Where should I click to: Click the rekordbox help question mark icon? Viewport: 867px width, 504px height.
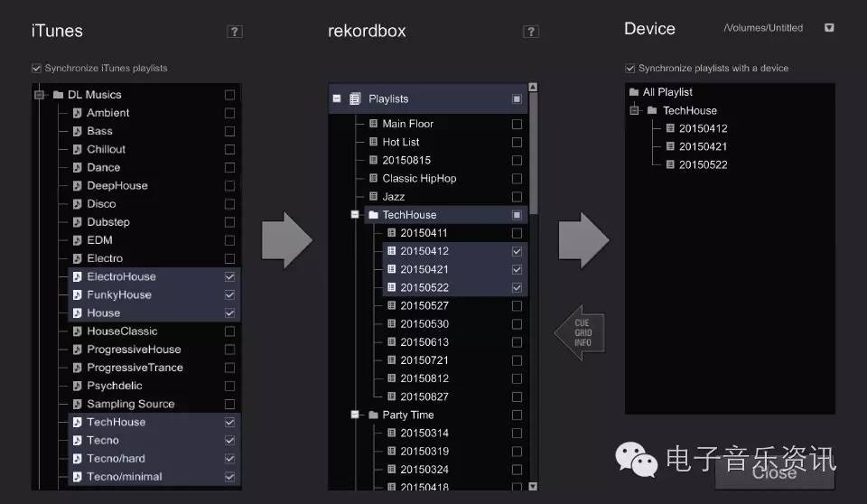point(531,32)
